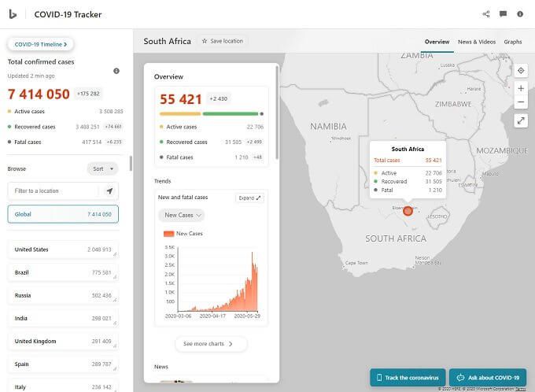
Task: Click the Windhoek city label
Action: (x=341, y=139)
